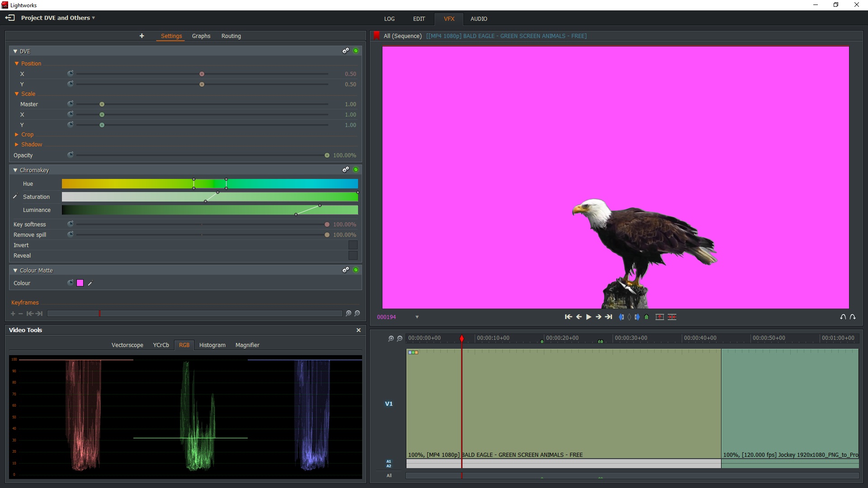Play the sequence in the viewer
Screen dimensions: 868x488
tap(589, 317)
